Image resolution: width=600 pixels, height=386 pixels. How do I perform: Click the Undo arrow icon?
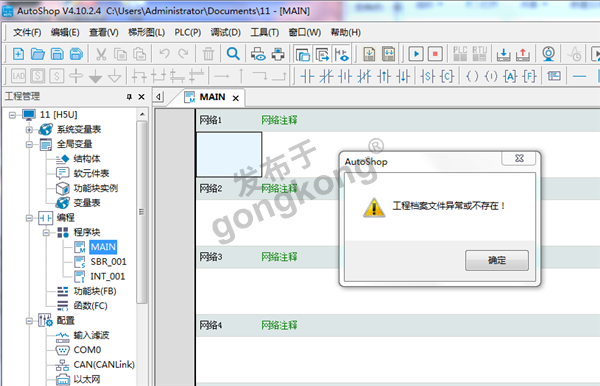[x=165, y=53]
